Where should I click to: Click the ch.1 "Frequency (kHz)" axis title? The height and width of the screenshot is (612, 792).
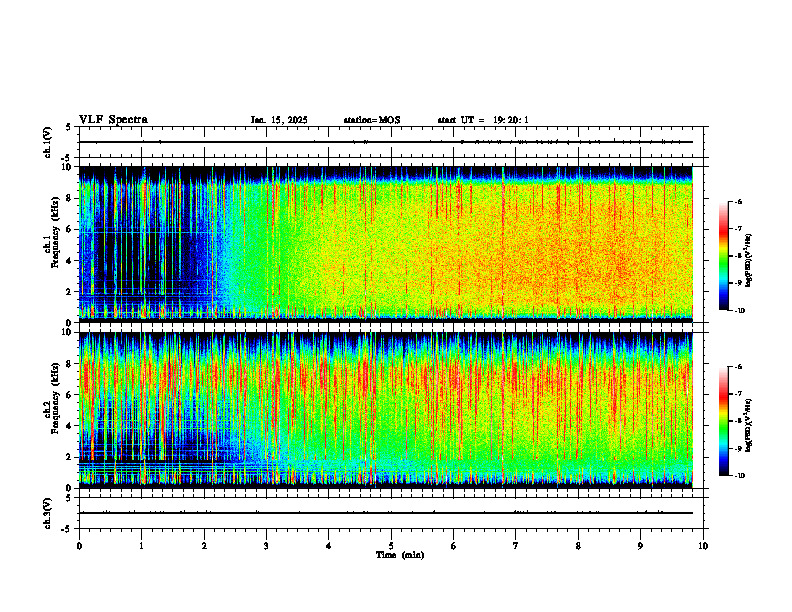click(56, 233)
